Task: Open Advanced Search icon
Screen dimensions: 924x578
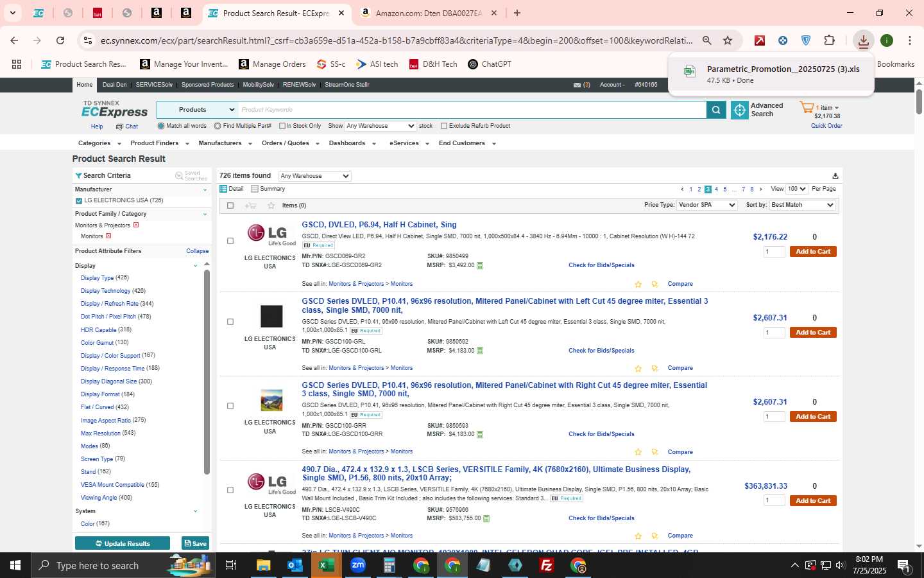Action: 740,110
